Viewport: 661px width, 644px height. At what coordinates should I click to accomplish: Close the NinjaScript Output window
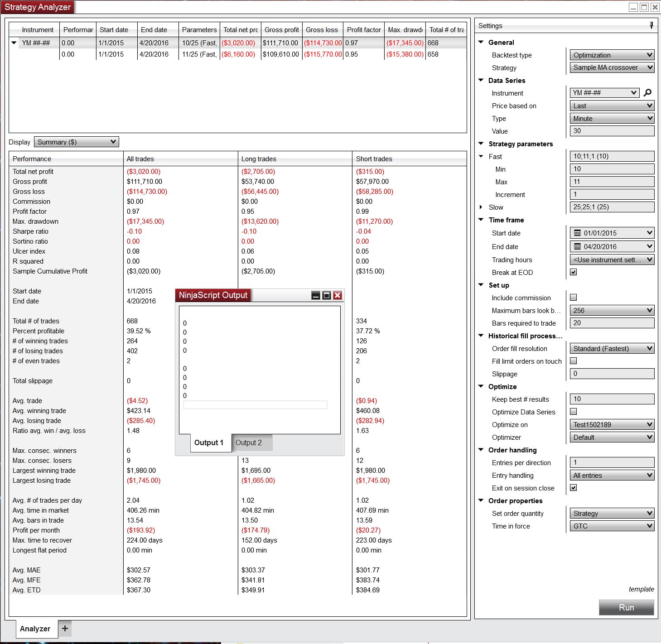338,296
